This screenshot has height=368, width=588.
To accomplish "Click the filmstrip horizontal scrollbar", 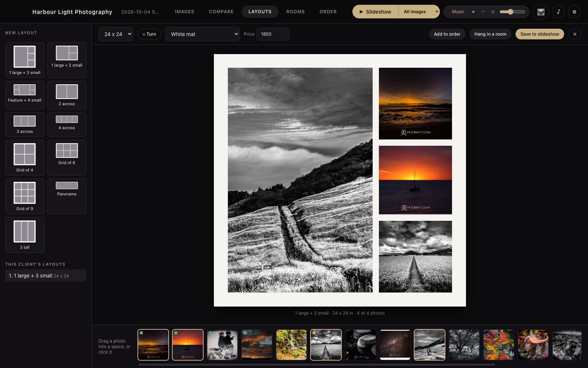I will point(316,365).
